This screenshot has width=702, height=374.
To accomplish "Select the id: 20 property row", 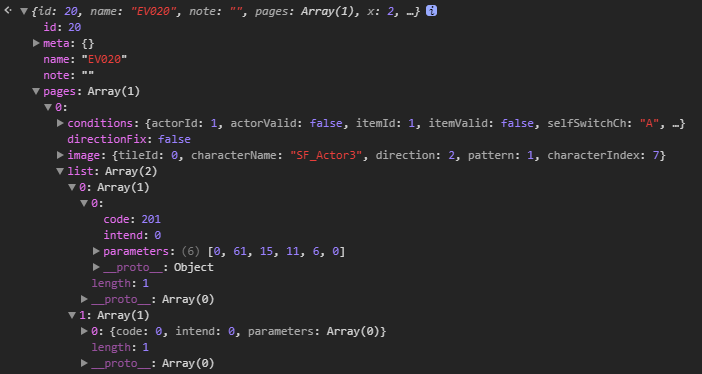I will click(62, 27).
